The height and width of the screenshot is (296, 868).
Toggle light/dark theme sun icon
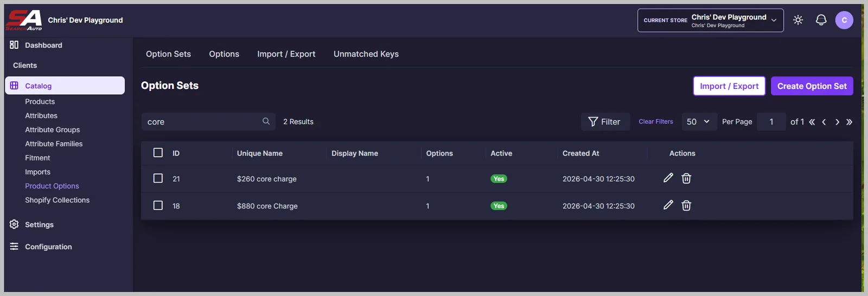click(x=798, y=20)
